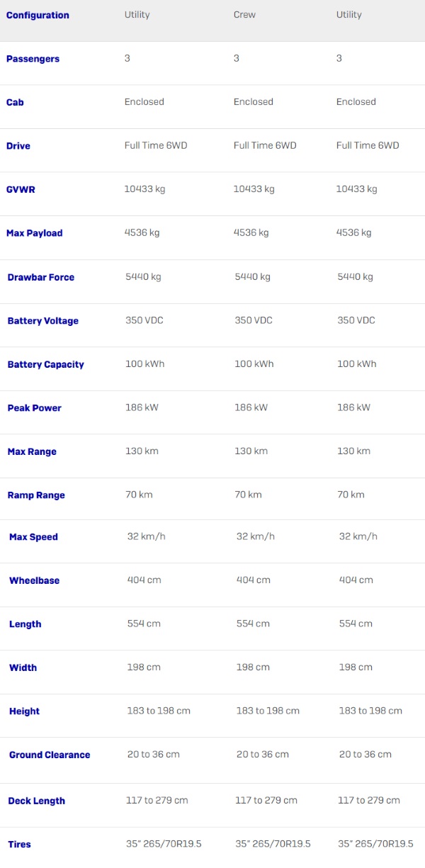Viewport: 425px width, 868px height.
Task: Click the Configuration header label
Action: [x=38, y=15]
